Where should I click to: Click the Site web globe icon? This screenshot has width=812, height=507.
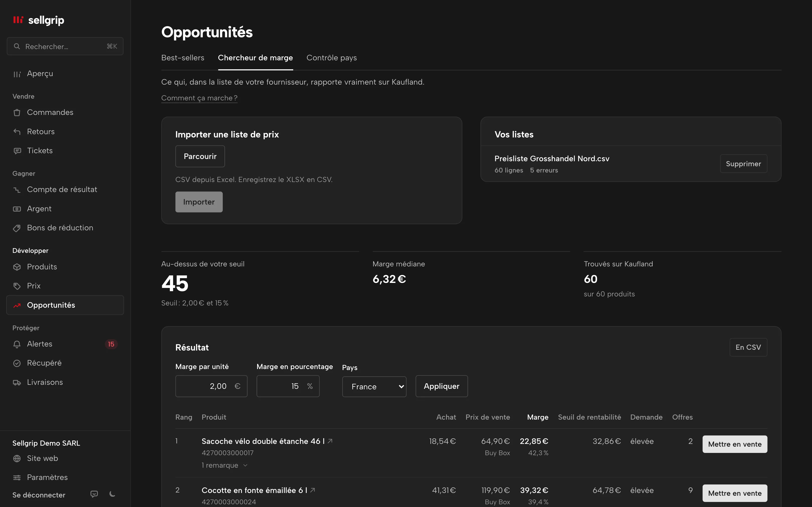17,458
